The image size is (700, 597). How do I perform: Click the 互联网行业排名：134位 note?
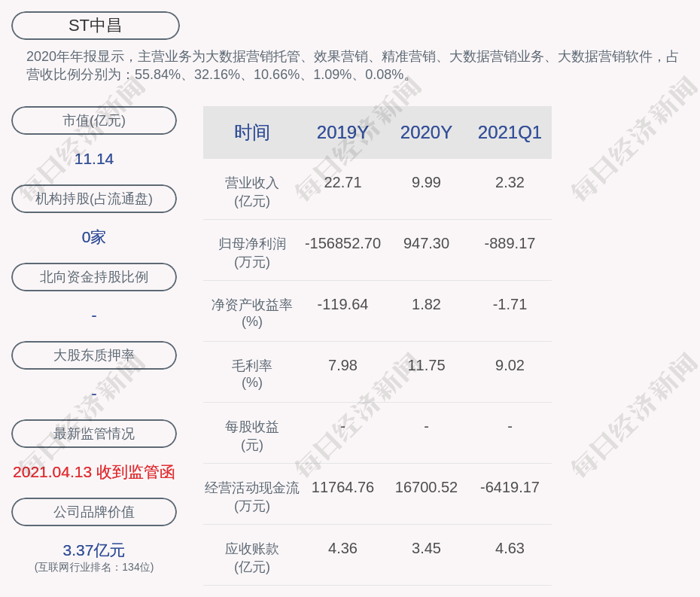pyautogui.click(x=94, y=567)
